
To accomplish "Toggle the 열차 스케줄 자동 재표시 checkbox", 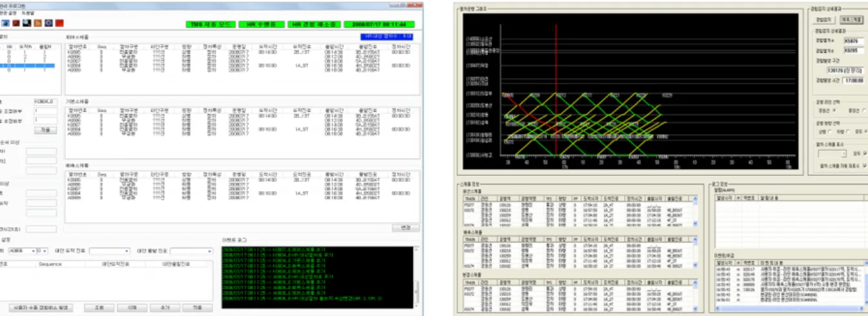I will coord(865,165).
